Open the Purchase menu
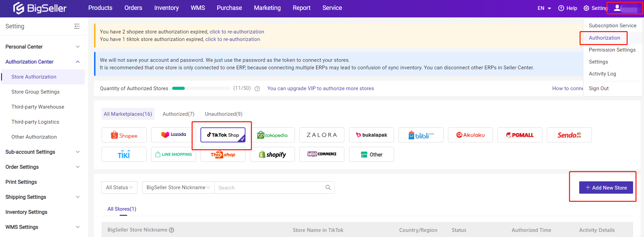644x237 pixels. tap(229, 8)
